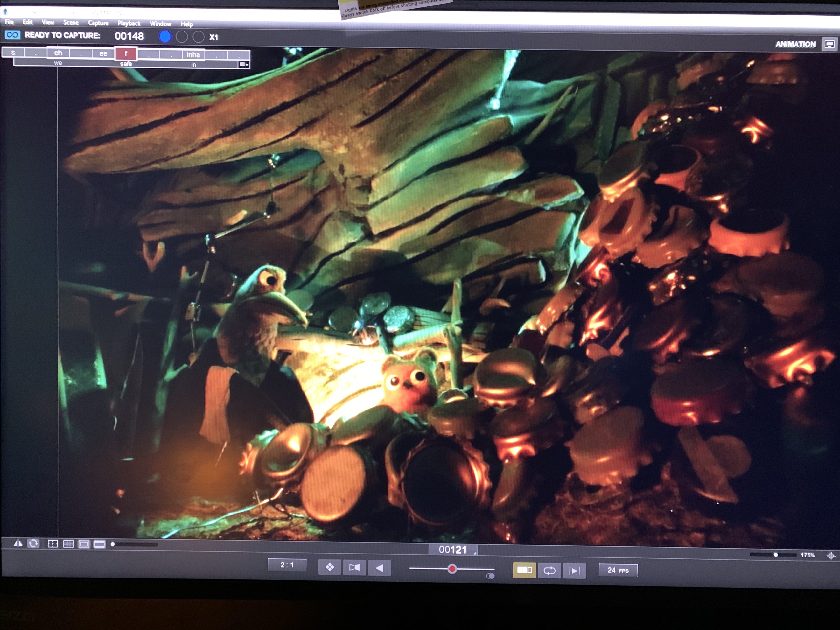The image size is (840, 630).
Task: Click the monitor icon beside ANIMATION
Action: 829,44
